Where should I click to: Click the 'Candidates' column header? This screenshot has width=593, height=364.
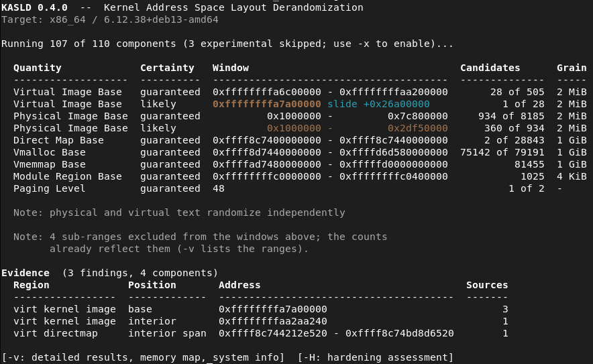pyautogui.click(x=490, y=68)
